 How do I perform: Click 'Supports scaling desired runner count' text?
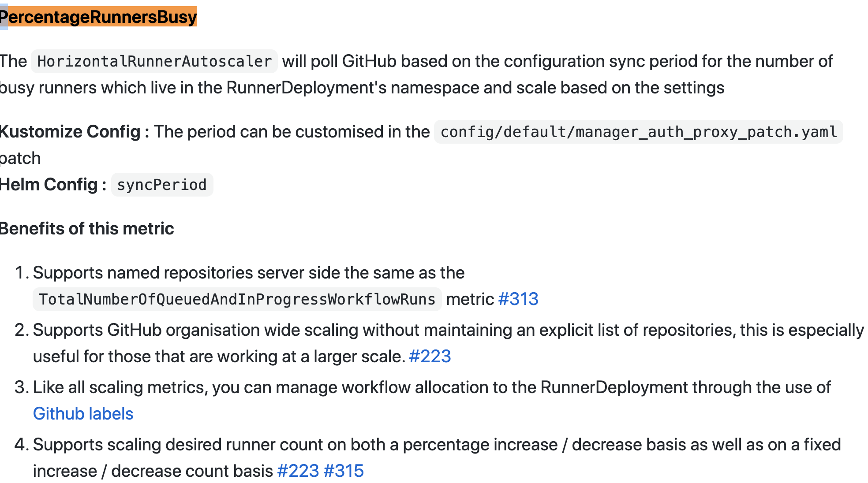point(178,445)
